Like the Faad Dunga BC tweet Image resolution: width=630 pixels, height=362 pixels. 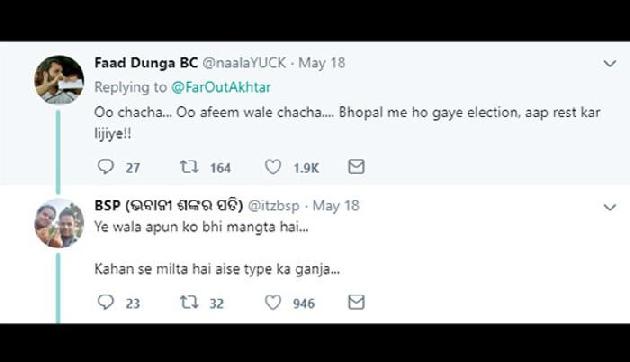pyautogui.click(x=273, y=166)
